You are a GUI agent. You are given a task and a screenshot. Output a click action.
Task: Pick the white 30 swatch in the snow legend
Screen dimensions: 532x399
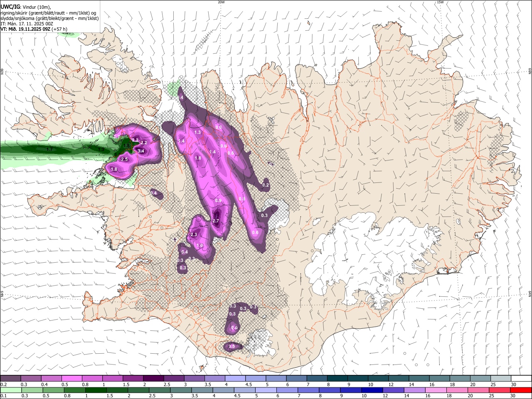pyautogui.click(x=521, y=378)
